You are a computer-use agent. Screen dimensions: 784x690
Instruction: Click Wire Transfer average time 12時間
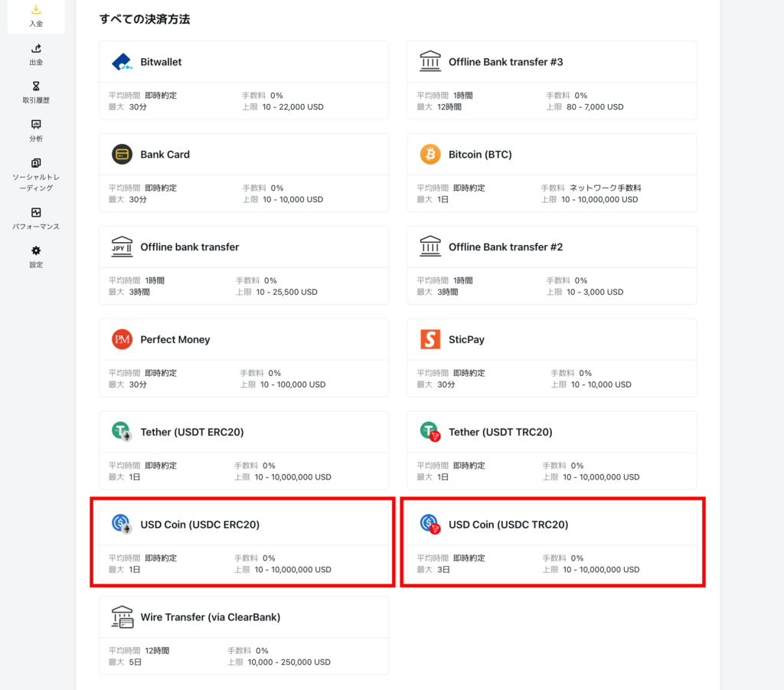coord(157,650)
